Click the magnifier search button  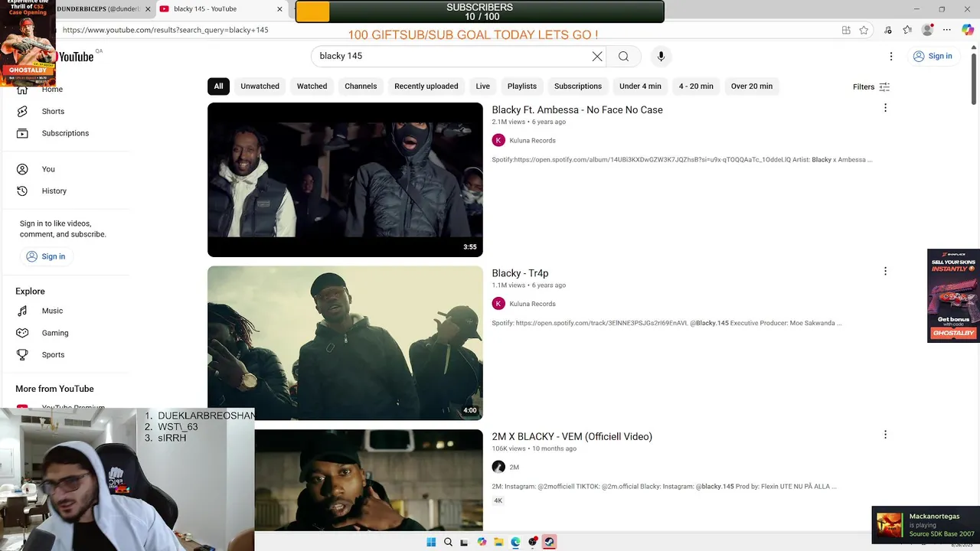coord(623,56)
